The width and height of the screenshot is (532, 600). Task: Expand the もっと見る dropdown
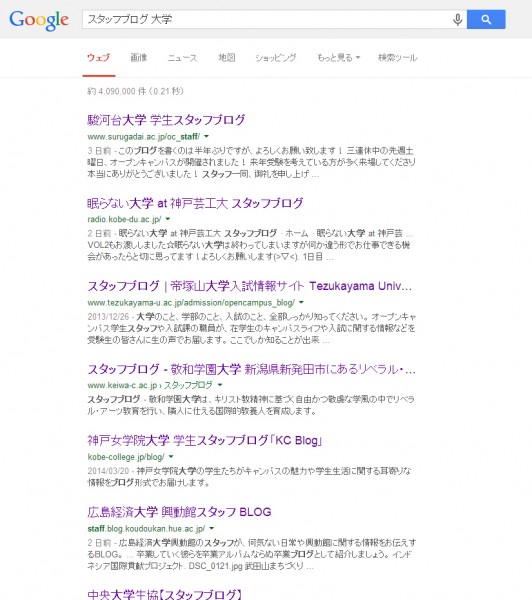point(338,58)
